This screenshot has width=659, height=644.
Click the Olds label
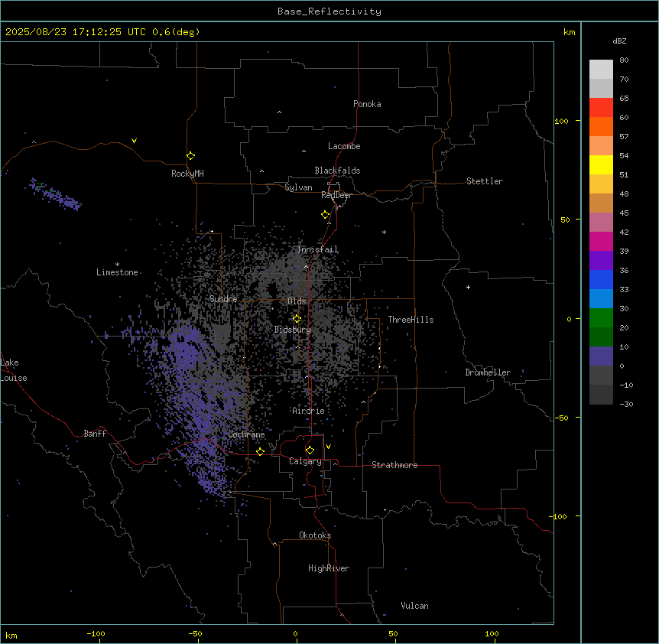click(297, 301)
